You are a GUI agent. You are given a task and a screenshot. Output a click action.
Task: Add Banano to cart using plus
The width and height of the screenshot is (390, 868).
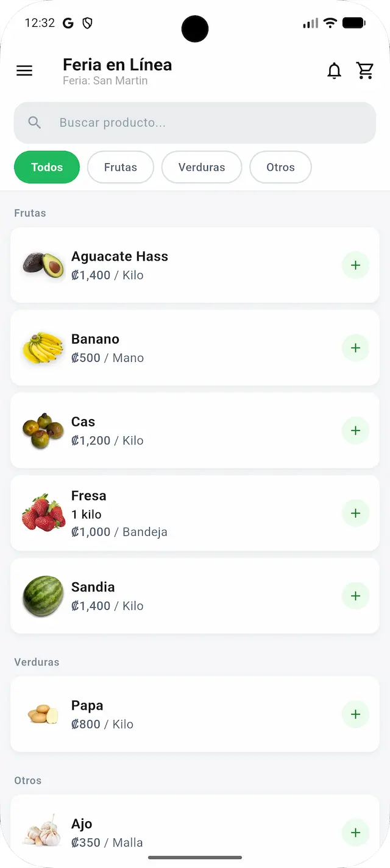[355, 348]
